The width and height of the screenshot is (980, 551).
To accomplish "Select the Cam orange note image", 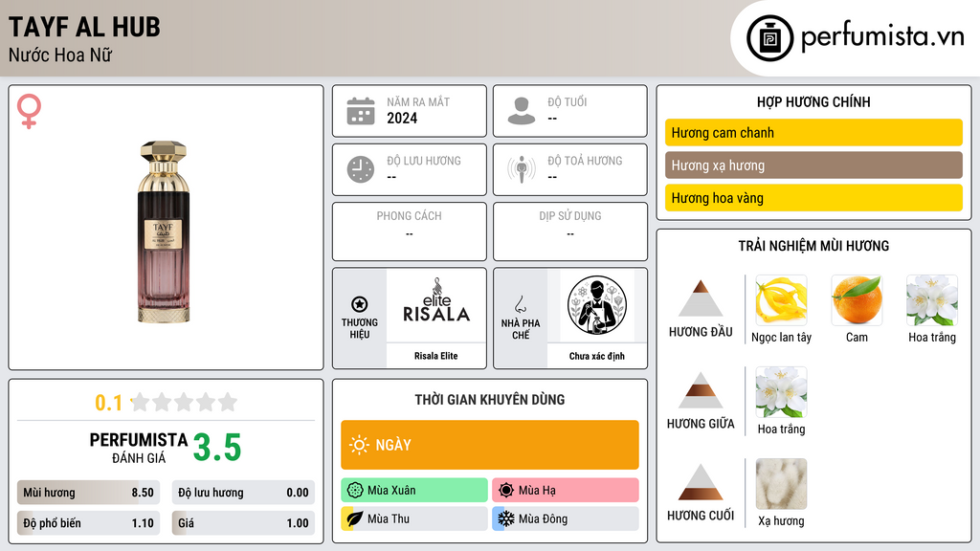I will pyautogui.click(x=857, y=300).
